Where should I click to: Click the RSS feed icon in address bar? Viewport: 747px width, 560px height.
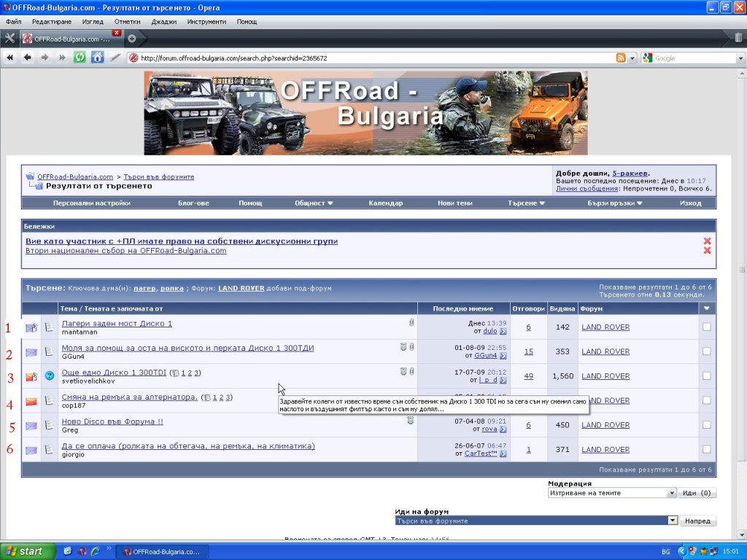click(621, 58)
